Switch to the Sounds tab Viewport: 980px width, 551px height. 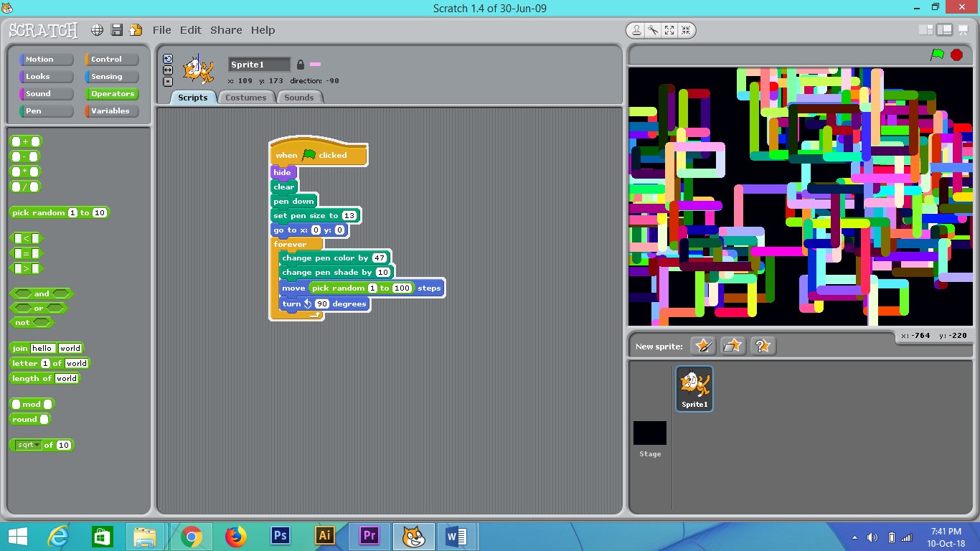pos(299,98)
